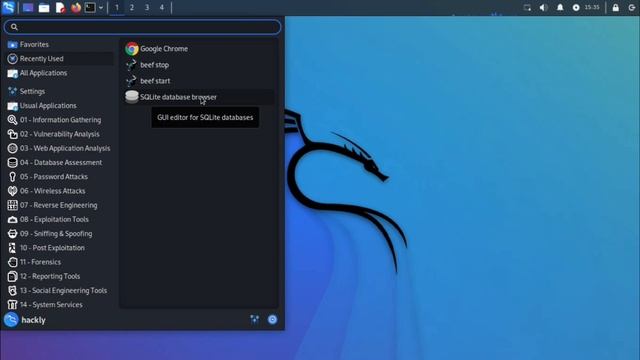This screenshot has width=640, height=360.
Task: Click the round session button in menu footer
Action: tap(272, 320)
